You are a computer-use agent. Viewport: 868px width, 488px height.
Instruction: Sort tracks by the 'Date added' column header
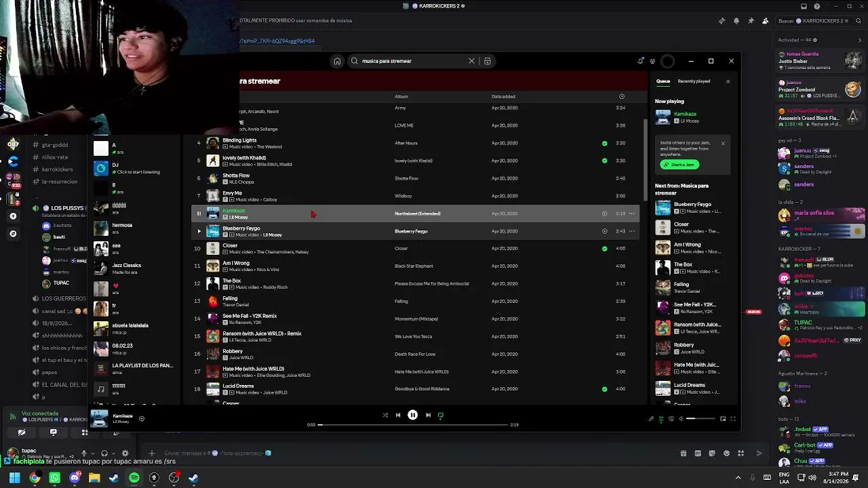[x=503, y=96]
